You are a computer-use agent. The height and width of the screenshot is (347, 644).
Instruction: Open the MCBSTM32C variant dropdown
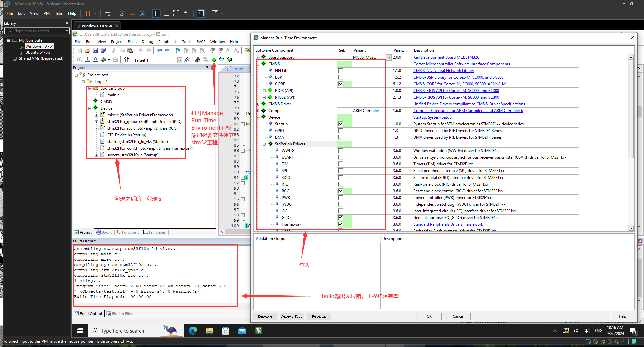click(389, 57)
